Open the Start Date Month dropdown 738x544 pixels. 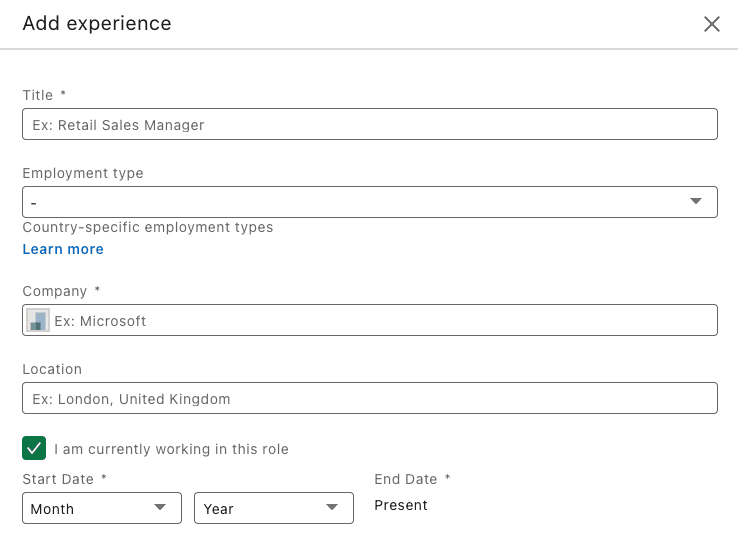pyautogui.click(x=102, y=508)
